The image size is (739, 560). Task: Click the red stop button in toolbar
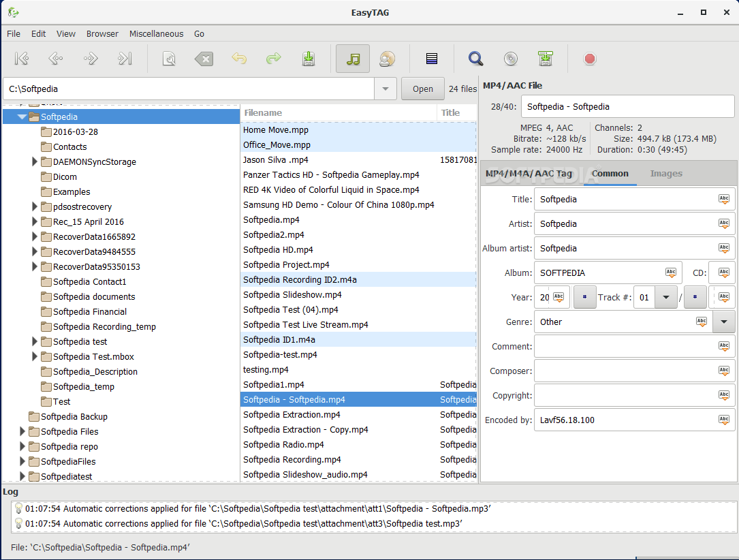tap(590, 59)
